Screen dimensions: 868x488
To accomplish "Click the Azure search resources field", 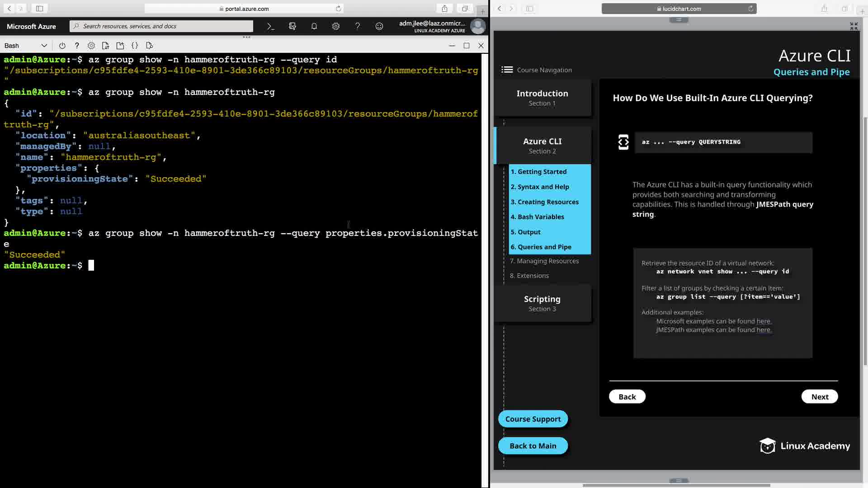I will [x=161, y=26].
